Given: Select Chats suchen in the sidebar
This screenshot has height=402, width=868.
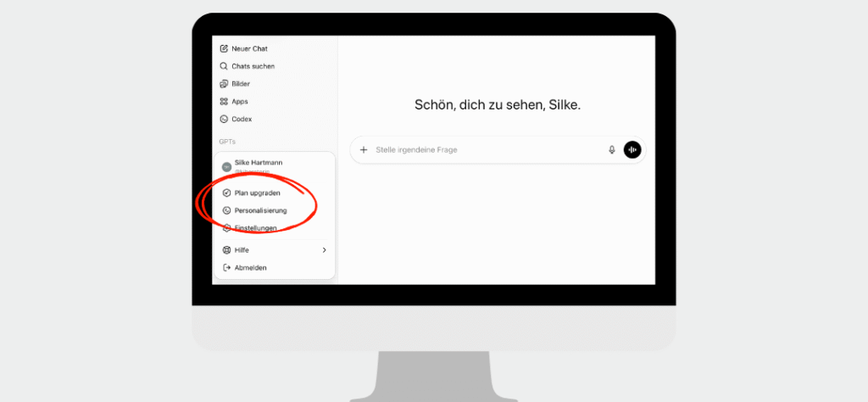Looking at the screenshot, I should pyautogui.click(x=253, y=66).
